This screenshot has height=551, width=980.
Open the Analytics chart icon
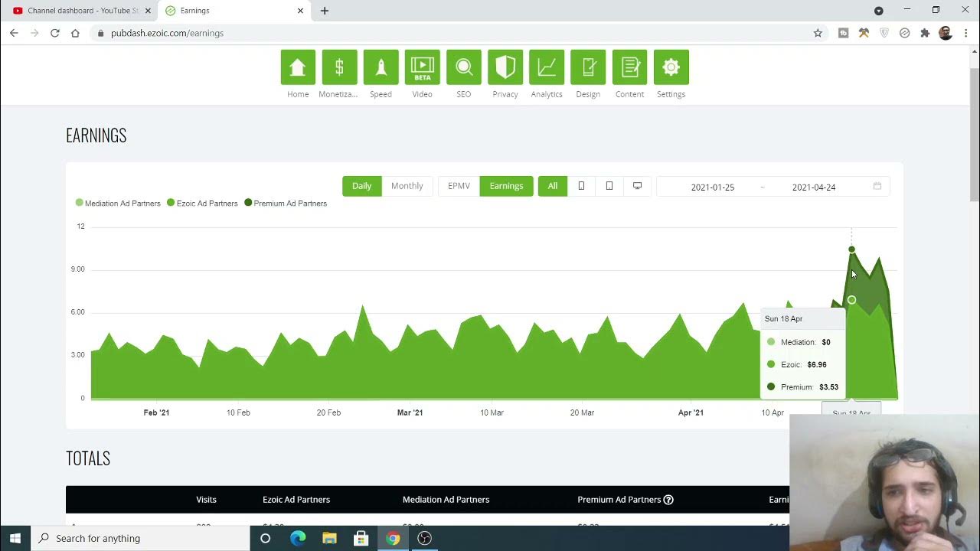click(547, 67)
